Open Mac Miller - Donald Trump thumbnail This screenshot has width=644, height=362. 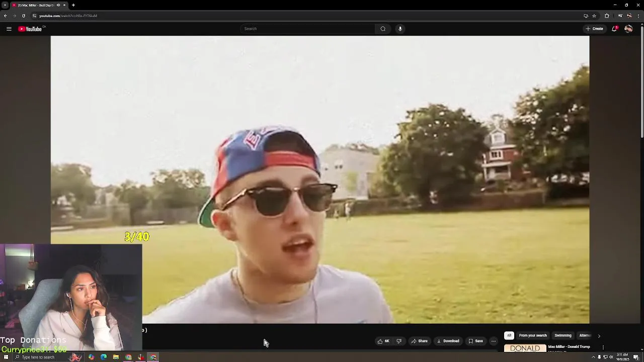(525, 348)
